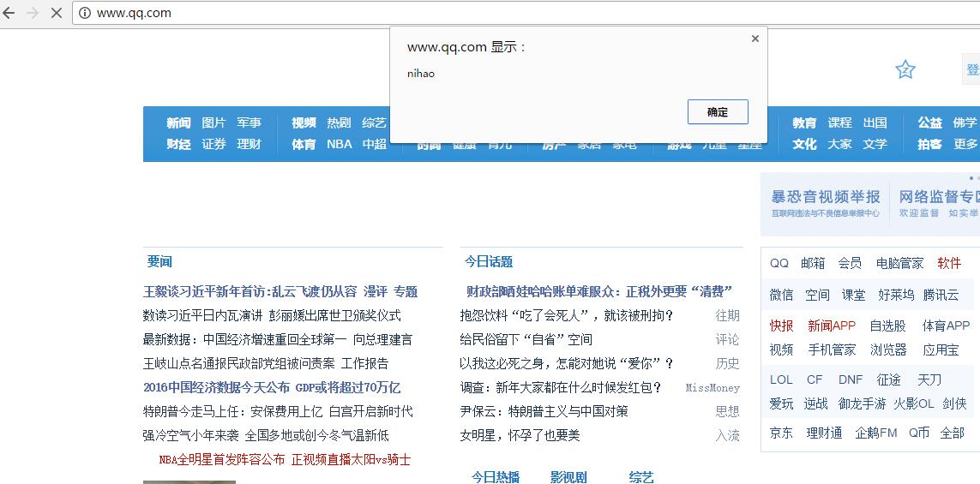Open topic 女明星，怀孕了也要美
The width and height of the screenshot is (980, 484).
pos(520,435)
